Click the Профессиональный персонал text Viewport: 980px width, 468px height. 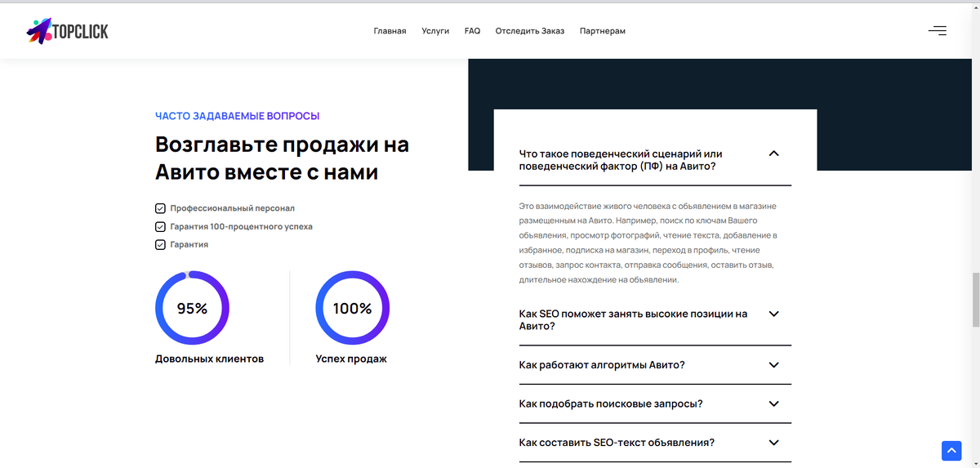click(x=232, y=208)
